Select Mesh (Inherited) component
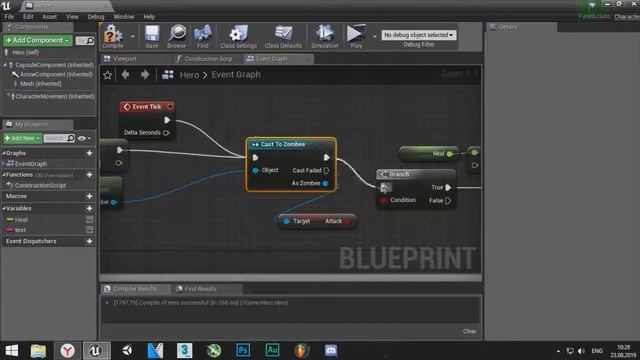This screenshot has height=360, width=640. (x=40, y=84)
